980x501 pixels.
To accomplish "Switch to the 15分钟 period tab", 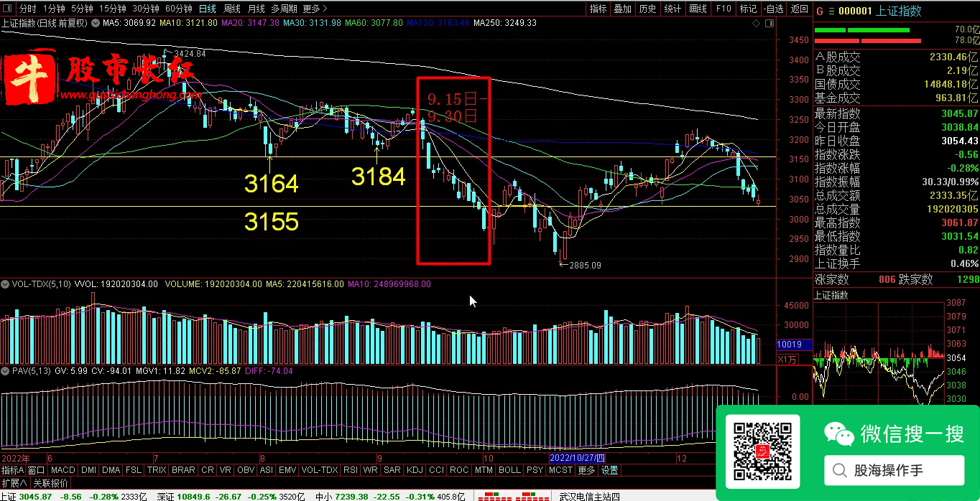I will pos(113,9).
